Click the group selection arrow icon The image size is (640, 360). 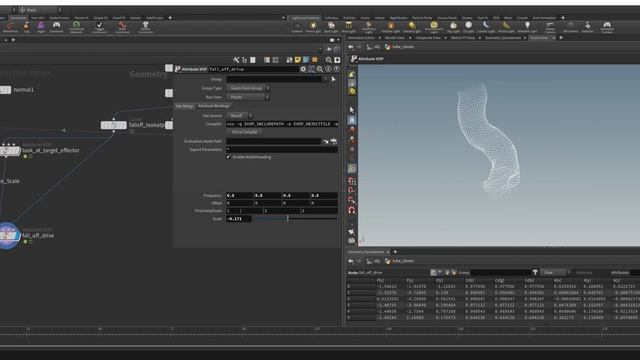(333, 79)
